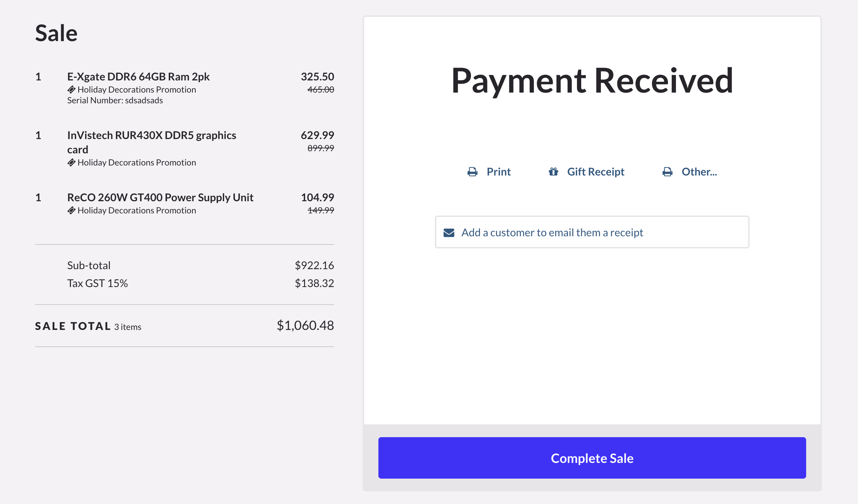This screenshot has height=504, width=858.
Task: Click promotion tag icon under ReCO Power Supply
Action: (72, 211)
